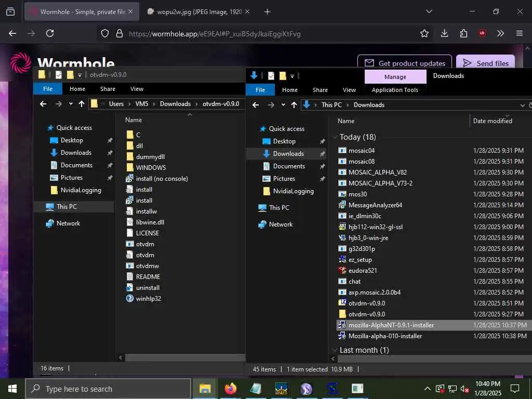532x399 pixels.
Task: Select the MessageAnalyzer64 file
Action: coord(375,205)
